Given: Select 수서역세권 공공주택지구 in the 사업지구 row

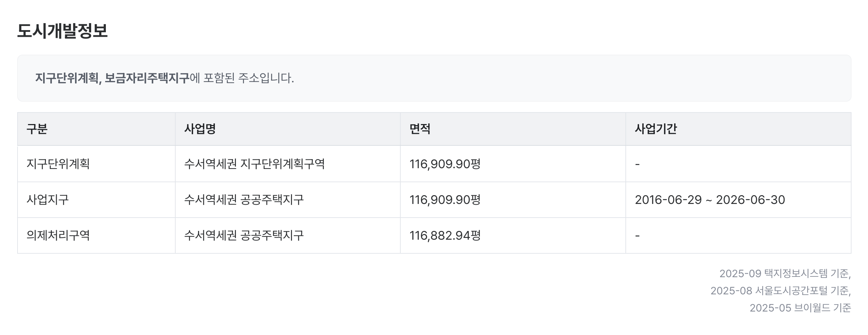Looking at the screenshot, I should click(x=244, y=200).
